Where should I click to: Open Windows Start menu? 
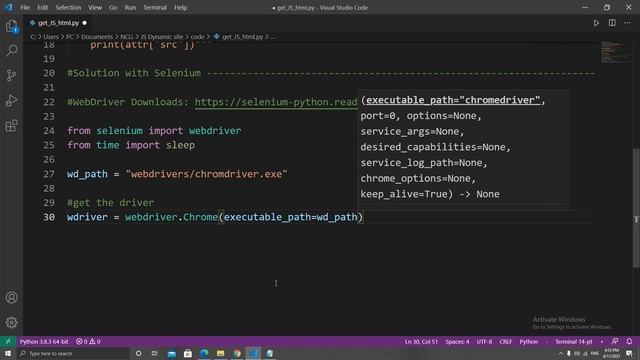pyautogui.click(x=8, y=353)
